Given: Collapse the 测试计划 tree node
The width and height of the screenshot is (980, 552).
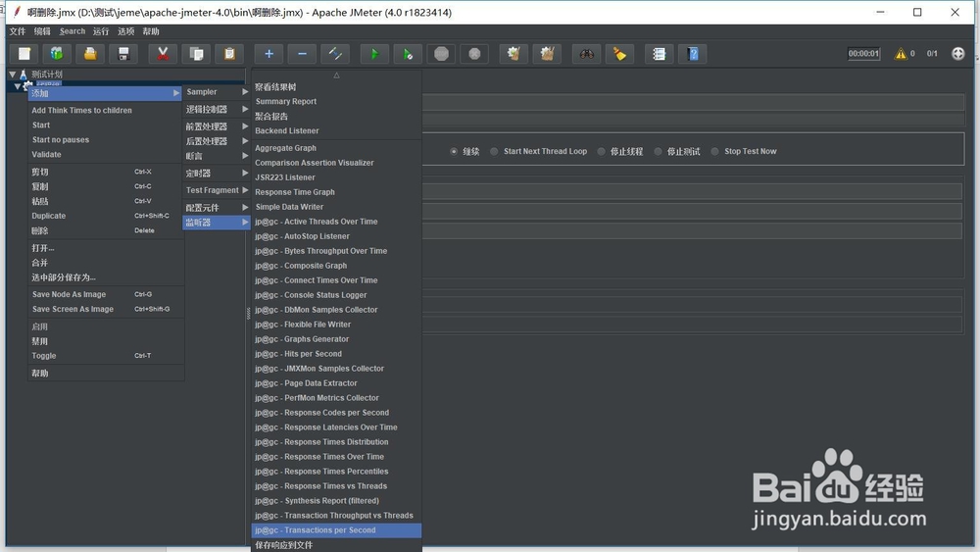Looking at the screenshot, I should tap(12, 75).
